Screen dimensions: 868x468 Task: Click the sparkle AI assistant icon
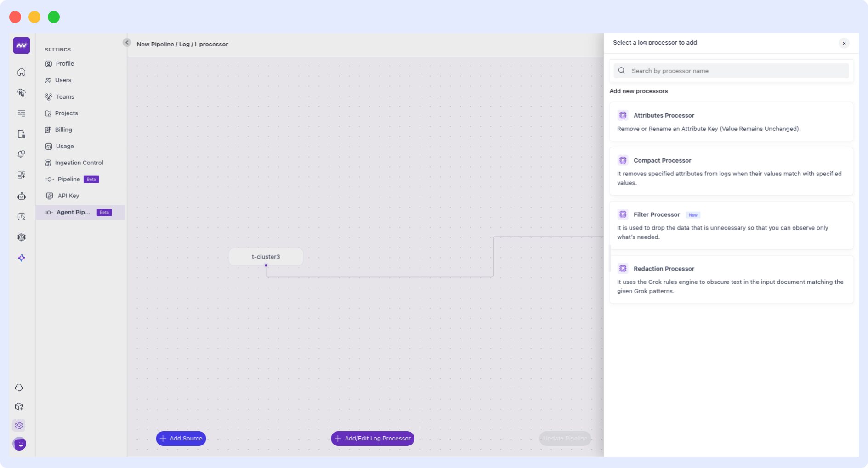[21, 258]
